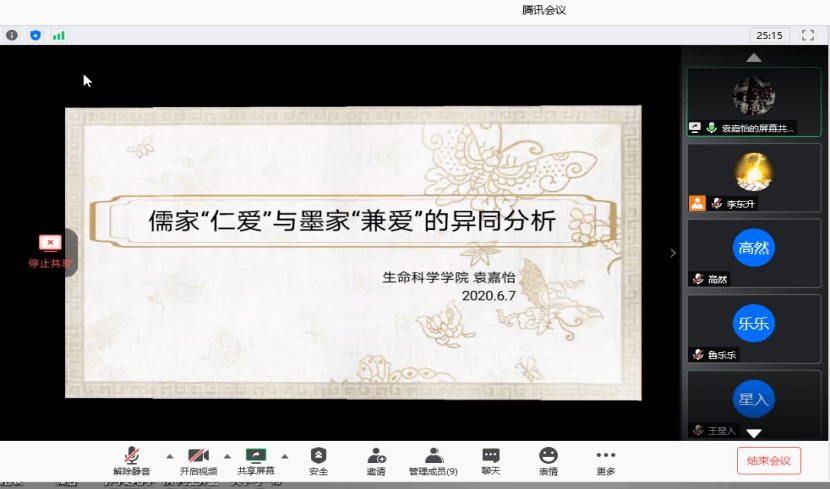Click the blue security shield status icon

point(36,35)
